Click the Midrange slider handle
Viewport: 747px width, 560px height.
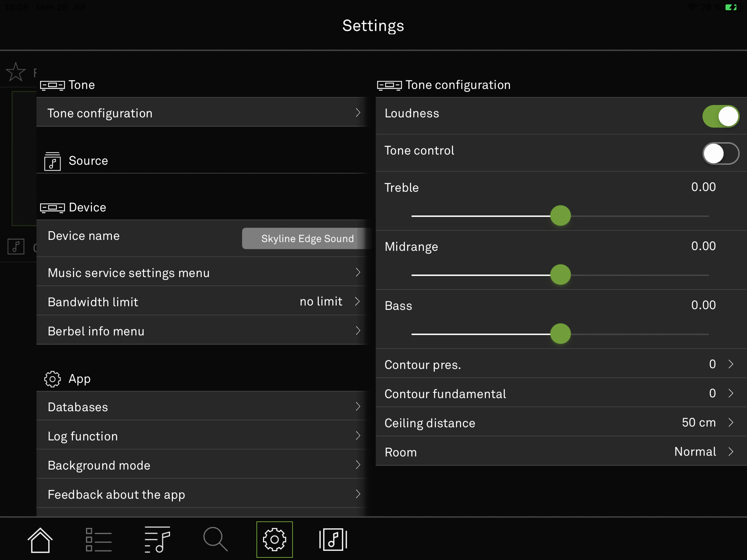[x=560, y=275]
